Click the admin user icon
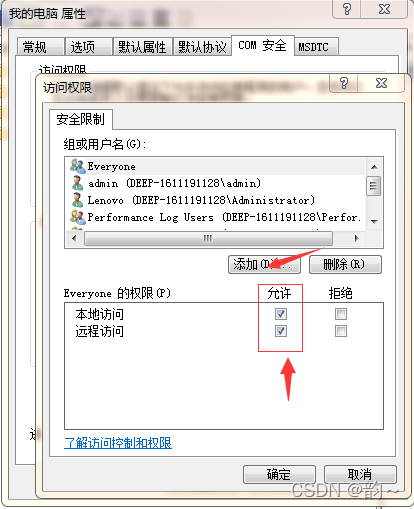 (77, 183)
